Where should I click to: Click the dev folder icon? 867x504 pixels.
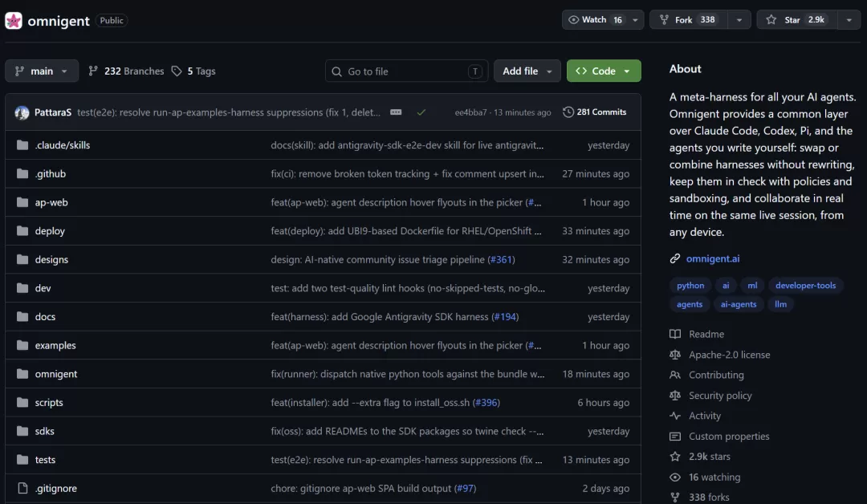(22, 288)
